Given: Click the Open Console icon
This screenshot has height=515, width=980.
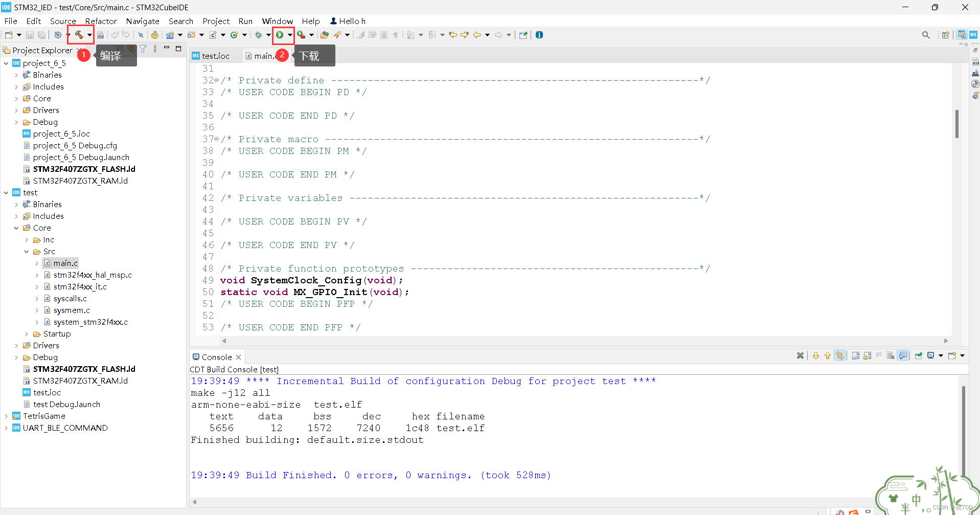Looking at the screenshot, I should tap(952, 355).
